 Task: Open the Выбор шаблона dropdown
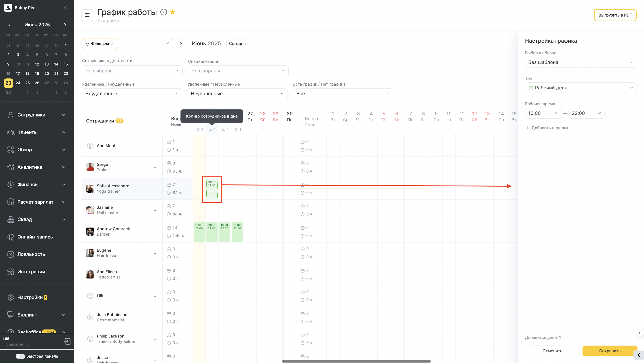(x=581, y=62)
